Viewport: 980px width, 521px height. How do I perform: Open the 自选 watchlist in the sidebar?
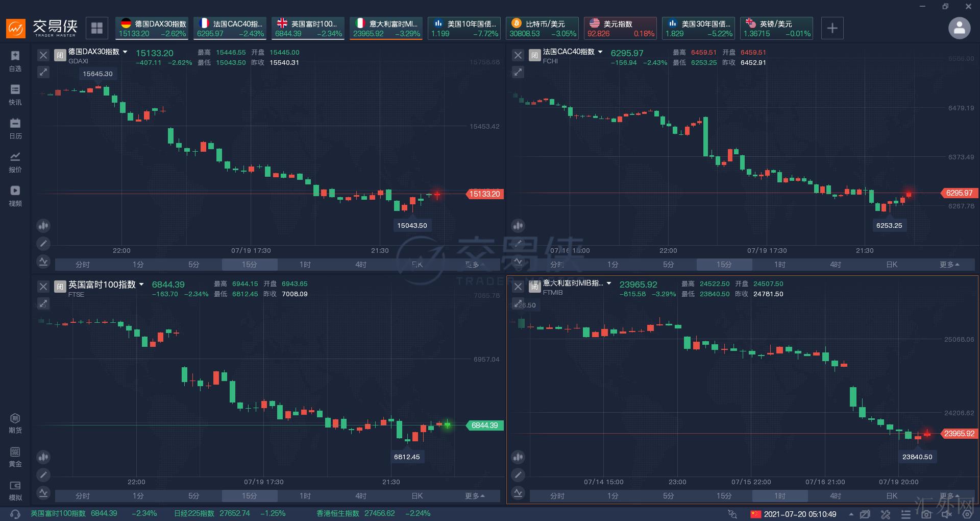point(15,61)
